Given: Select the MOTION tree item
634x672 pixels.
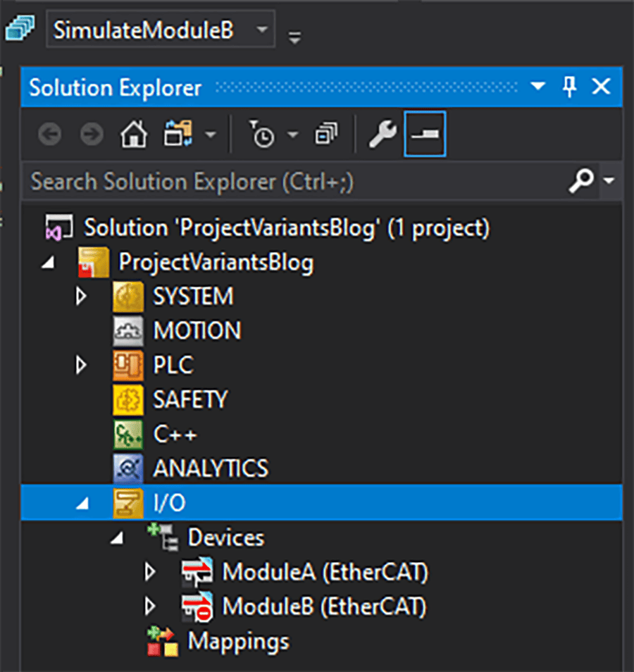Looking at the screenshot, I should tap(197, 330).
